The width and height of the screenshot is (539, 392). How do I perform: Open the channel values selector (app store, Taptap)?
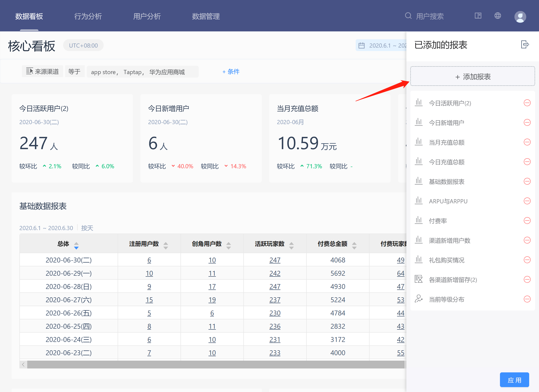[x=143, y=72]
